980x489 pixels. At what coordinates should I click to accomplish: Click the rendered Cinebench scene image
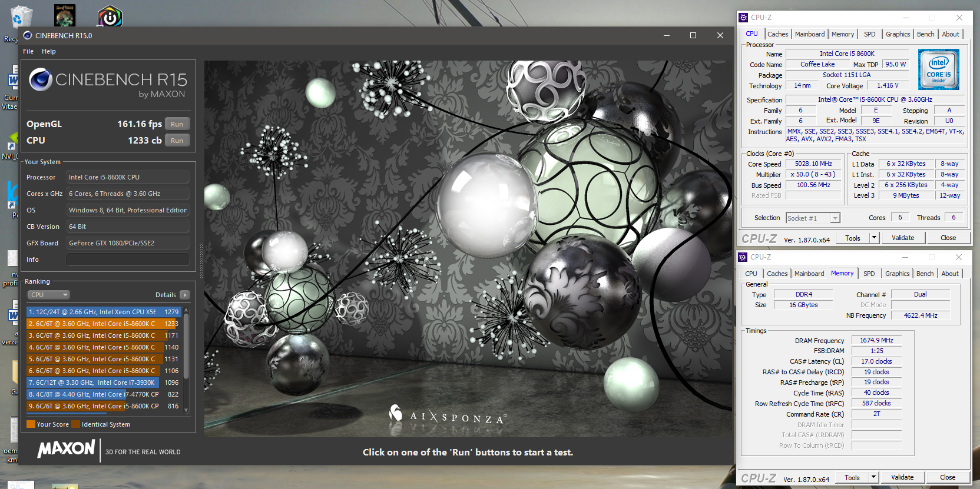pyautogui.click(x=468, y=248)
